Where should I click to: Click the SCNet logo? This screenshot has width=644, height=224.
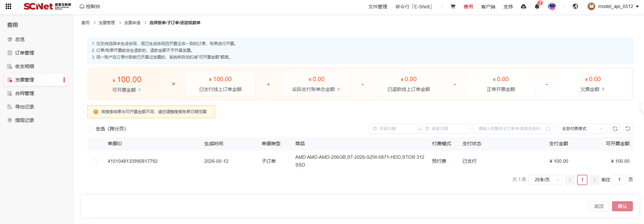47,6
